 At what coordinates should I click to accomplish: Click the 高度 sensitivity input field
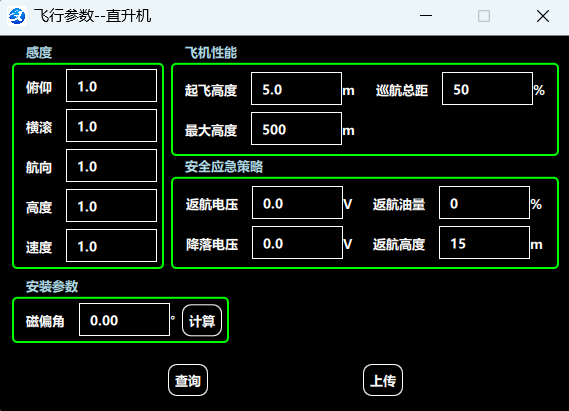pyautogui.click(x=111, y=205)
